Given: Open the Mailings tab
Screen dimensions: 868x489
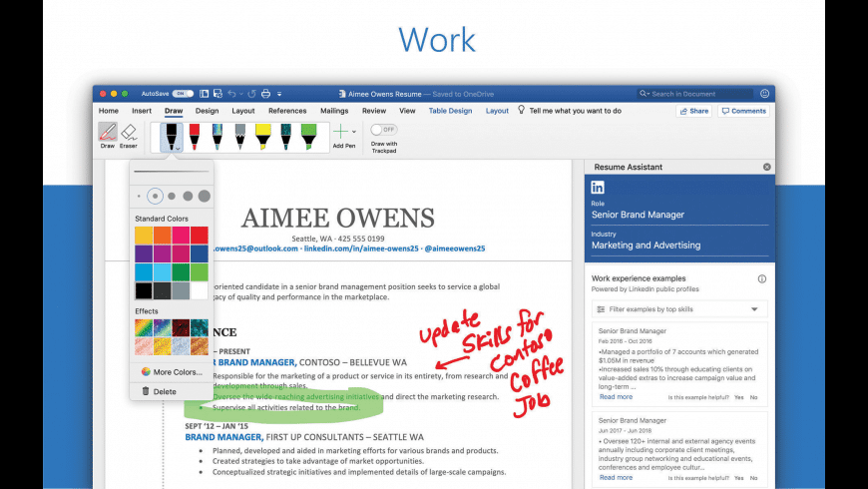Looking at the screenshot, I should coord(334,111).
